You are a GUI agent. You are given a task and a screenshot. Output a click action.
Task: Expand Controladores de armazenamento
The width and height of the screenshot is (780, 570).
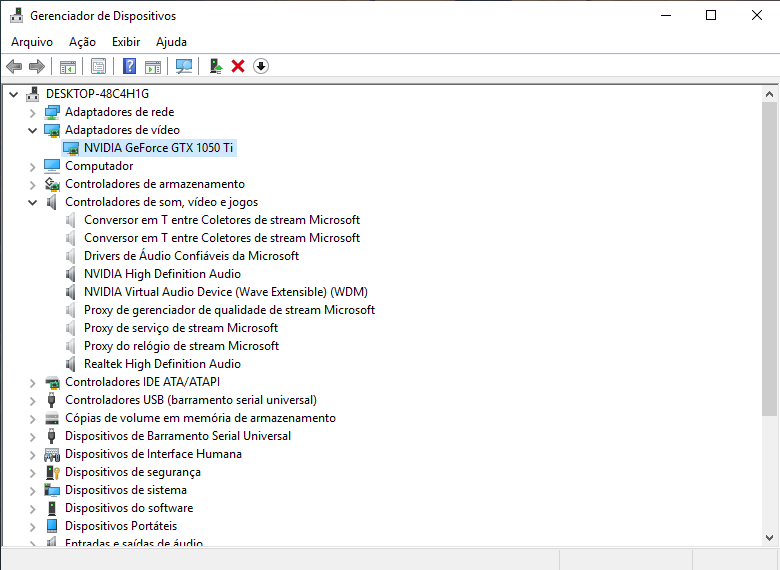33,185
